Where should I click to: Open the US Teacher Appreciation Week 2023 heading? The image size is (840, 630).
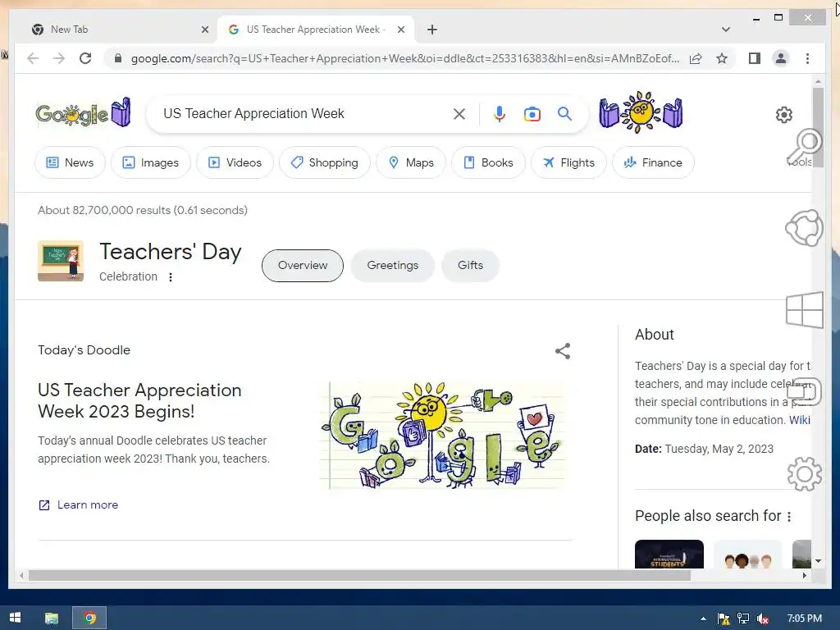[139, 400]
